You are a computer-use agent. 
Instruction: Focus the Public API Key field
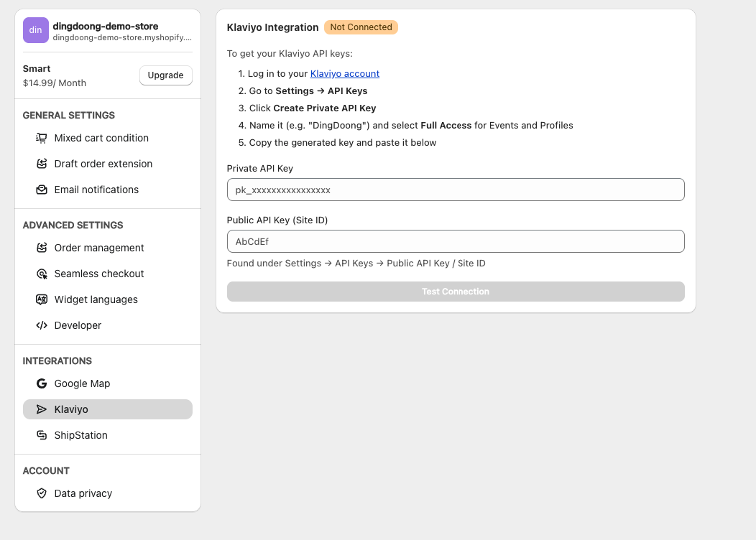click(x=456, y=241)
